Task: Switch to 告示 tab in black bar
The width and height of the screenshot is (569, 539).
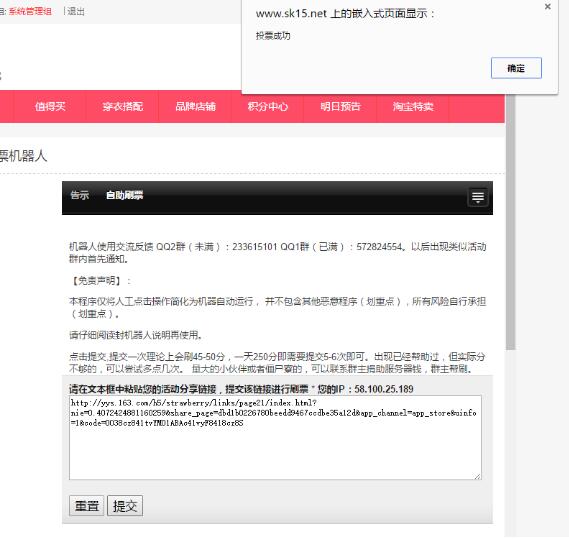Action: coord(79,195)
